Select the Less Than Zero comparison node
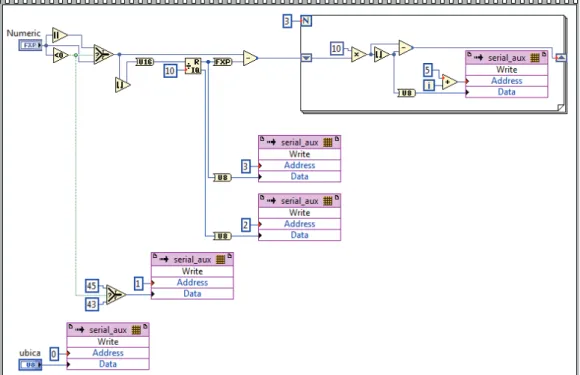Viewport: 580px width, 375px height. coord(60,55)
